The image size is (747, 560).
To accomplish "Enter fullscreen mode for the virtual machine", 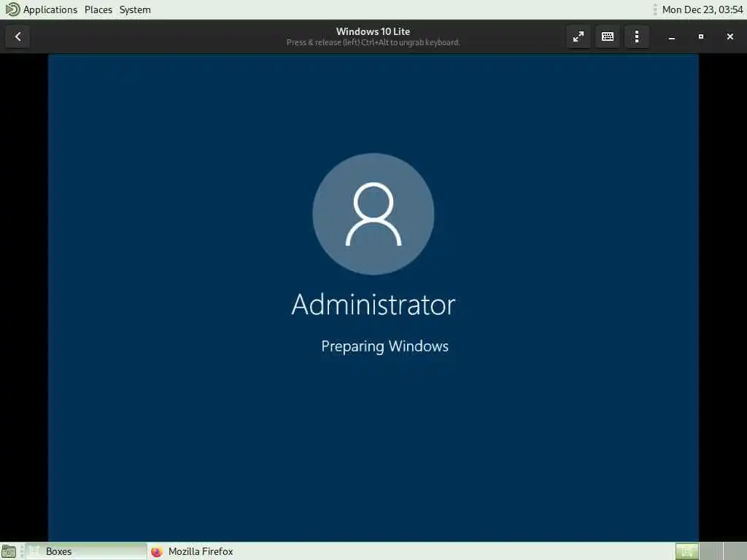I will 578,36.
